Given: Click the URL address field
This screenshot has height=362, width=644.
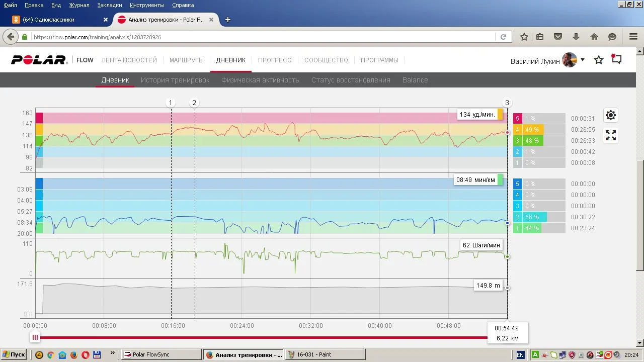Looking at the screenshot, I should coord(262,37).
